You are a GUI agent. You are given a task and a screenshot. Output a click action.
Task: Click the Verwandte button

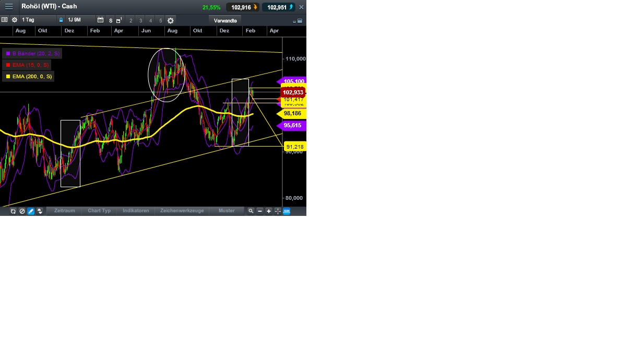point(225,20)
